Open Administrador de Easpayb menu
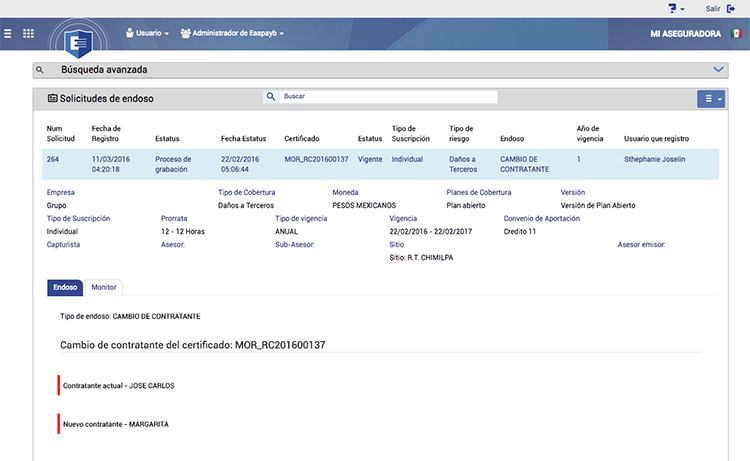Image resolution: width=750 pixels, height=461 pixels. point(232,33)
